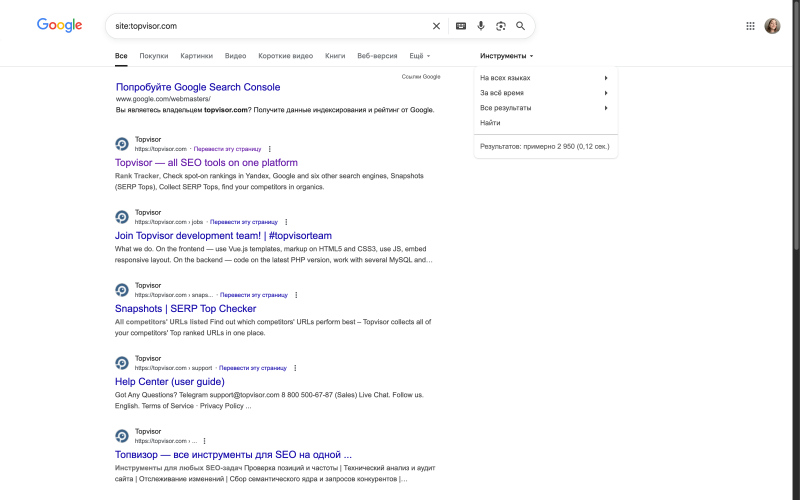Image resolution: width=800 pixels, height=500 pixels.
Task: Switch to the Книги tab
Action: click(x=335, y=56)
